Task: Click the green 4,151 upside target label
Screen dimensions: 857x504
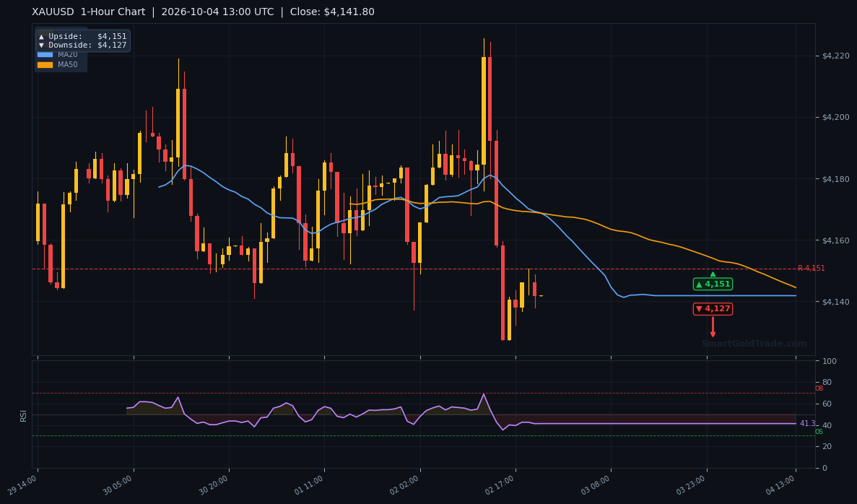Action: point(713,284)
